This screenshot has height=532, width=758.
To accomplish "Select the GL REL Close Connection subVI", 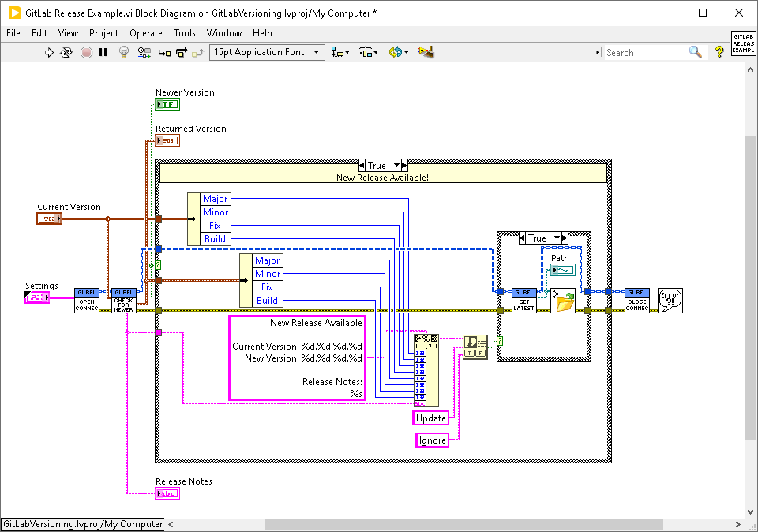I will (637, 301).
